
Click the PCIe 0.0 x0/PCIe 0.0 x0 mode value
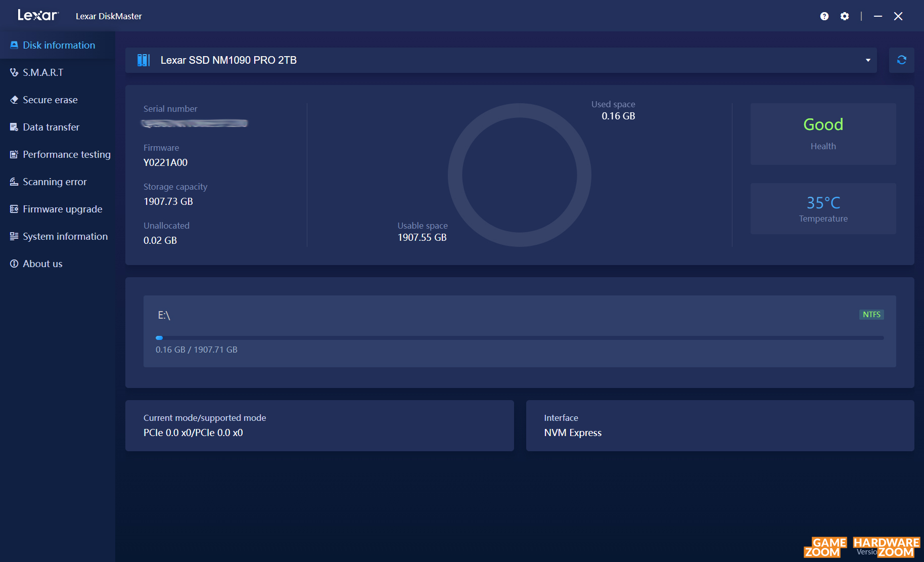[x=193, y=433]
